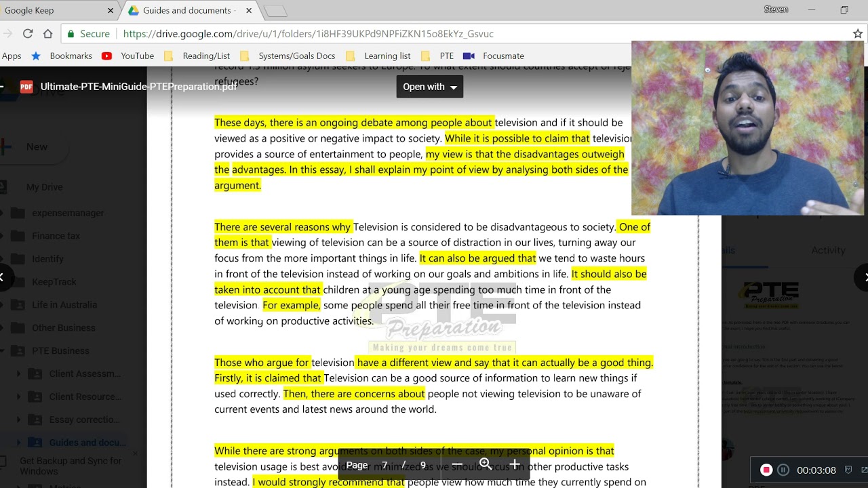
Task: Open the PTE bookmark folder
Action: (437, 56)
